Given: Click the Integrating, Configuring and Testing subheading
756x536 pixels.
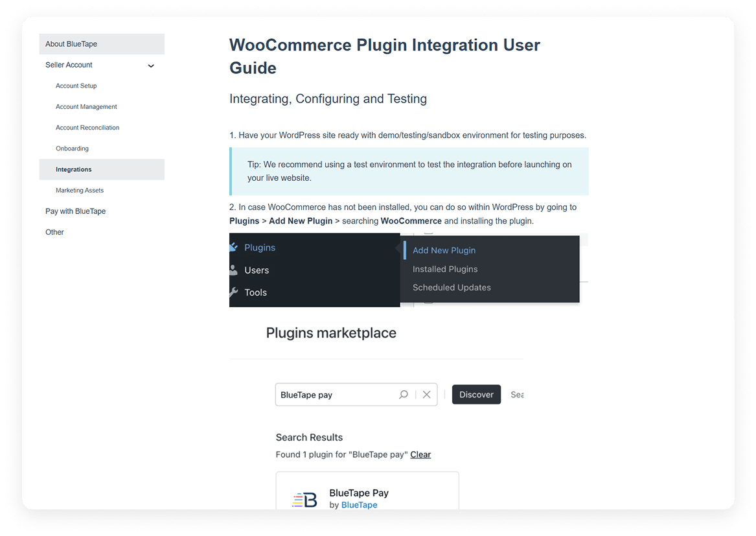Looking at the screenshot, I should [x=328, y=99].
